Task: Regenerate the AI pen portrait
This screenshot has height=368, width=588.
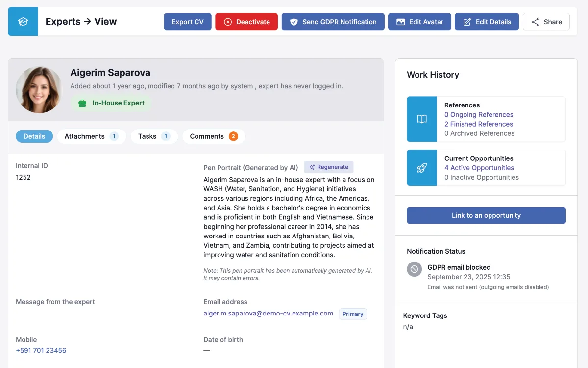Action: (x=329, y=167)
